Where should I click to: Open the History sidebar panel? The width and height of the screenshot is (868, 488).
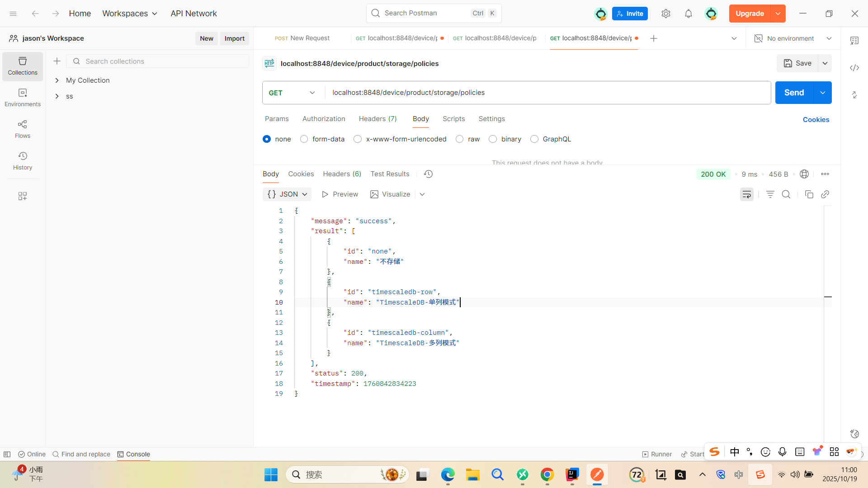pos(23,160)
